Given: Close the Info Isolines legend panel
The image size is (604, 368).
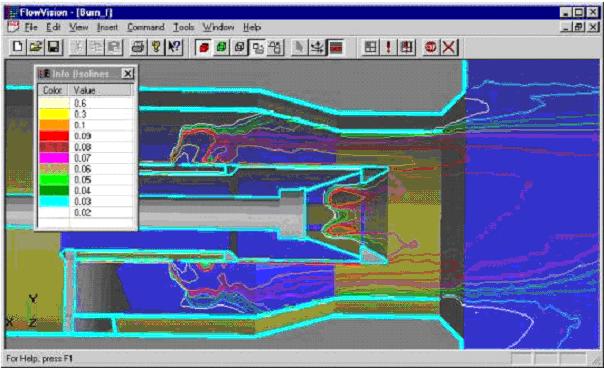Looking at the screenshot, I should pos(128,73).
